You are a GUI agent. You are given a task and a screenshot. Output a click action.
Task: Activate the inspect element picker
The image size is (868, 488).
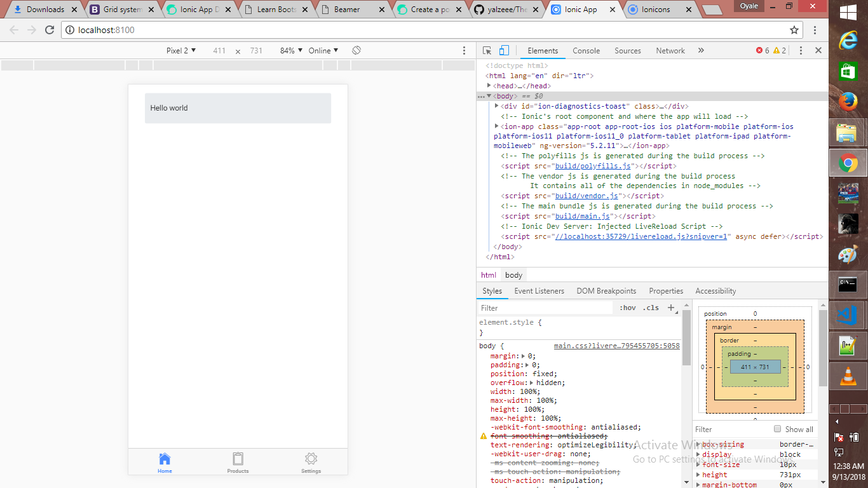pos(487,51)
